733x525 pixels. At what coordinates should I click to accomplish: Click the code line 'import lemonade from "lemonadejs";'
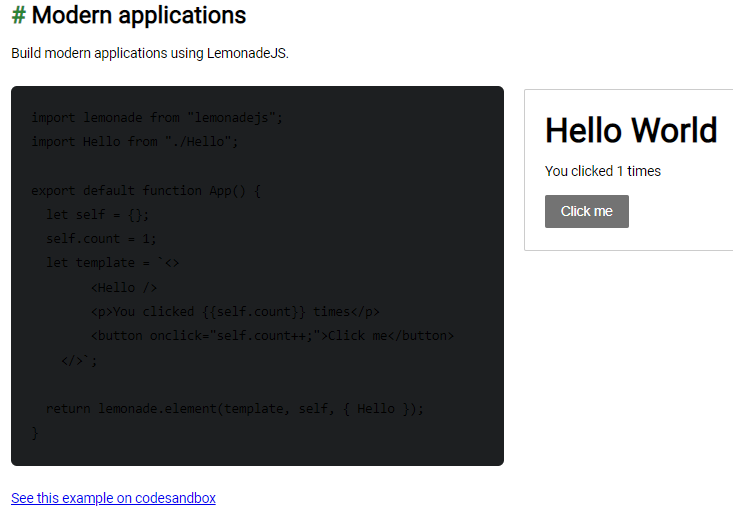click(157, 117)
